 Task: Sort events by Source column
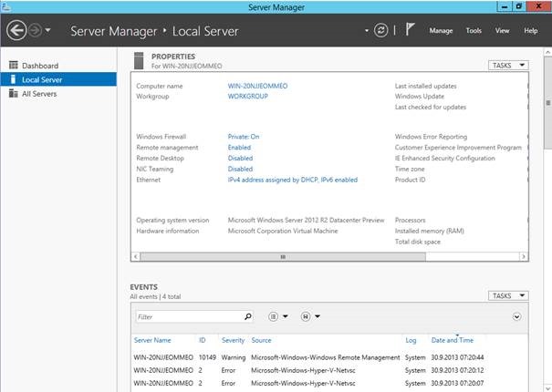pyautogui.click(x=261, y=340)
